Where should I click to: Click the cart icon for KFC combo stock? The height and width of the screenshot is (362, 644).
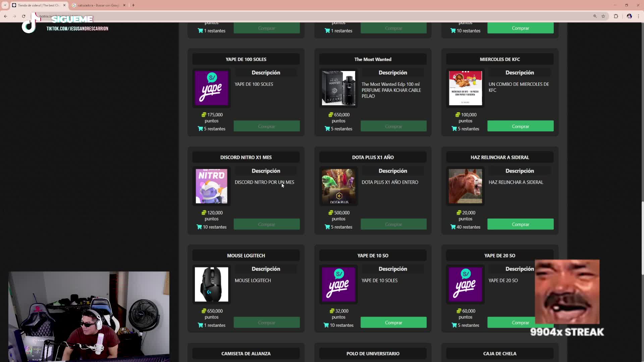pos(454,129)
